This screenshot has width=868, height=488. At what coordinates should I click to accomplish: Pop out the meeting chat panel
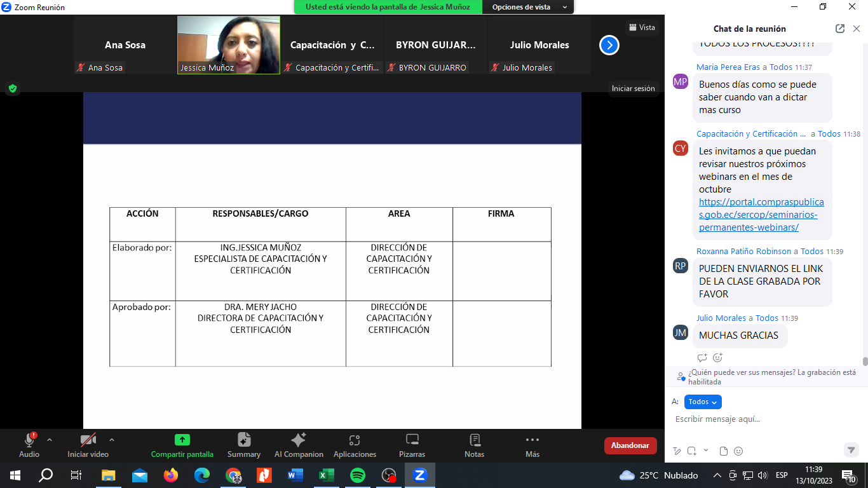(x=840, y=29)
